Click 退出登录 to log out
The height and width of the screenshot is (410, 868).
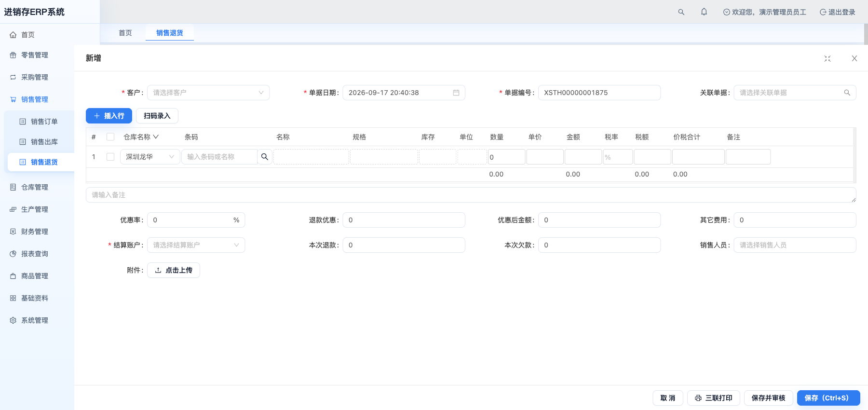pos(838,12)
